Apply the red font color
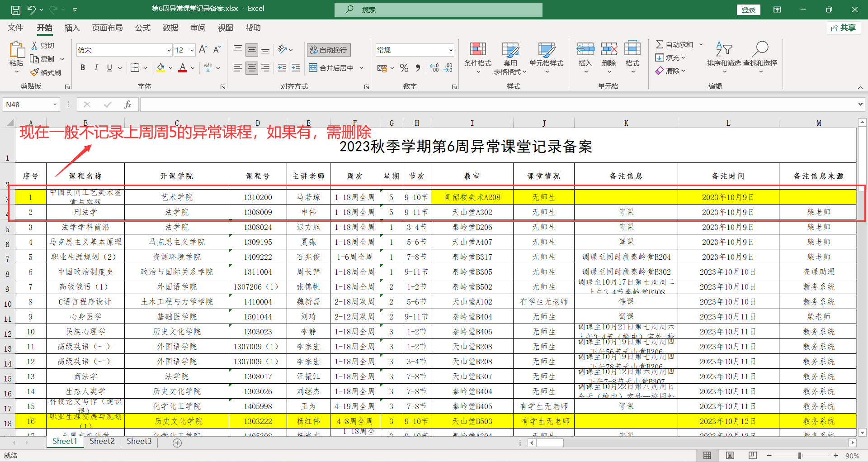The width and height of the screenshot is (868, 462). 183,68
